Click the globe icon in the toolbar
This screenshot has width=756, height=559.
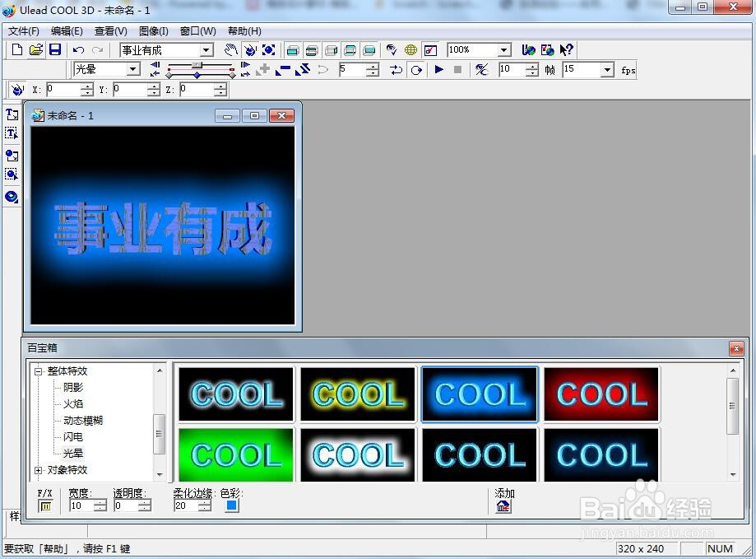pyautogui.click(x=410, y=49)
